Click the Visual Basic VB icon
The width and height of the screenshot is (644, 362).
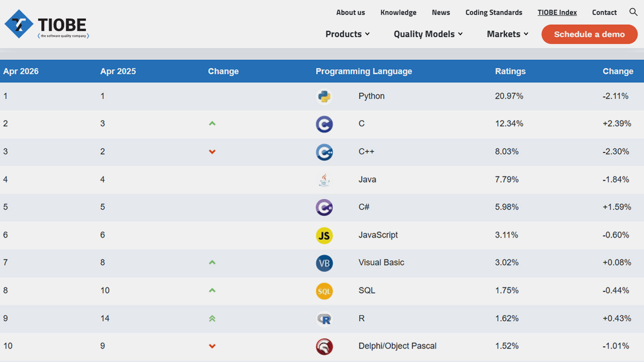pyautogui.click(x=324, y=263)
